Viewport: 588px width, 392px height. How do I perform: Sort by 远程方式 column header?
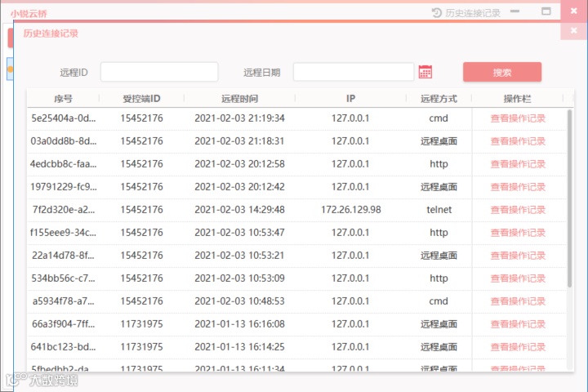coord(439,99)
